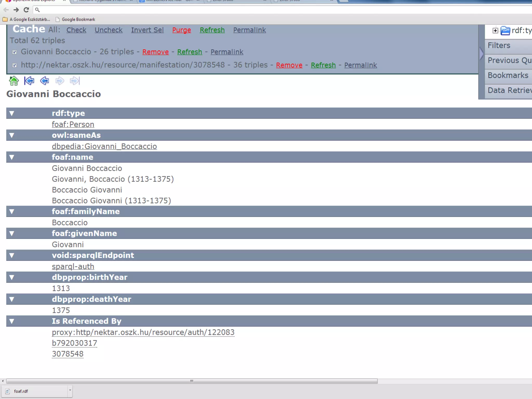Click the forward navigation arrow icon
The image size is (532, 399).
[59, 81]
